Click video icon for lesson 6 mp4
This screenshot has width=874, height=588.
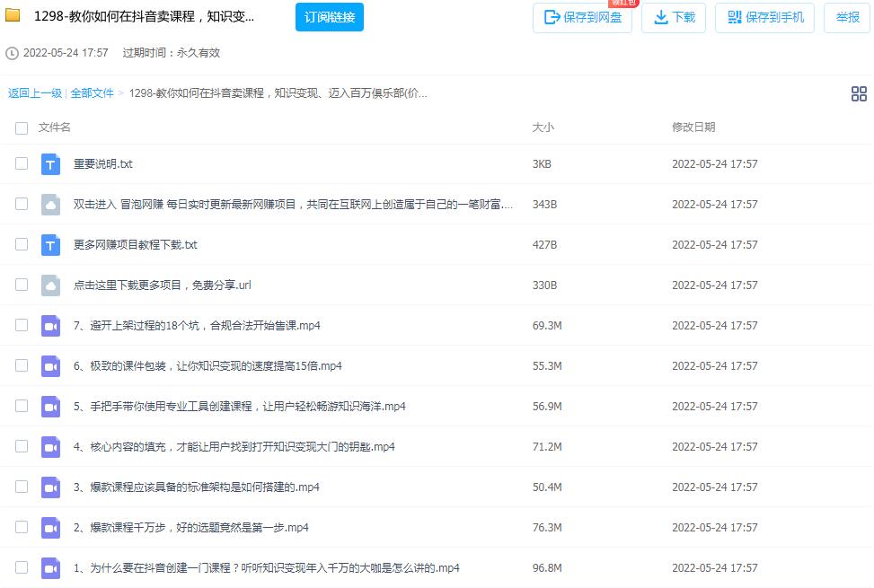(50, 366)
